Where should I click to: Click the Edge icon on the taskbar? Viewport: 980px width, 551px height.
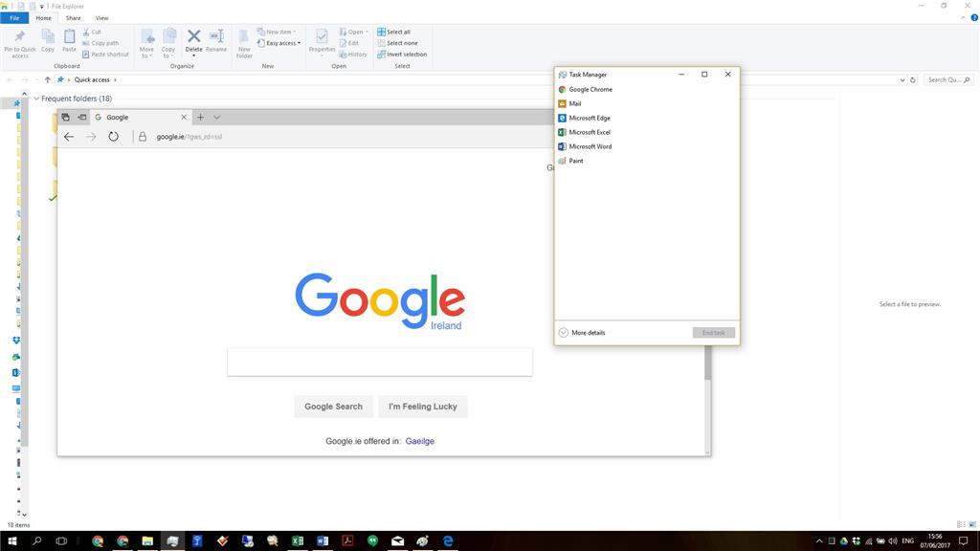coord(448,541)
